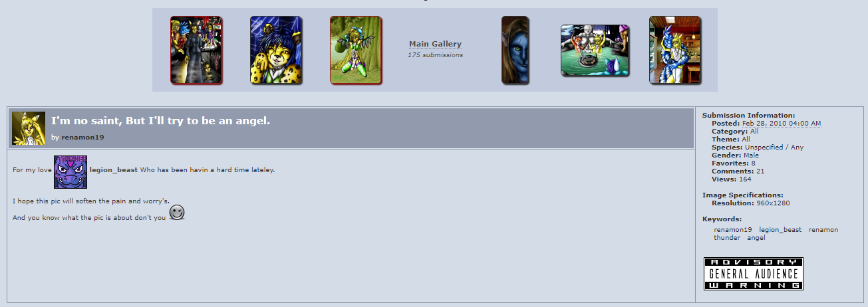Click the winking smiley emoticon

pos(177,213)
